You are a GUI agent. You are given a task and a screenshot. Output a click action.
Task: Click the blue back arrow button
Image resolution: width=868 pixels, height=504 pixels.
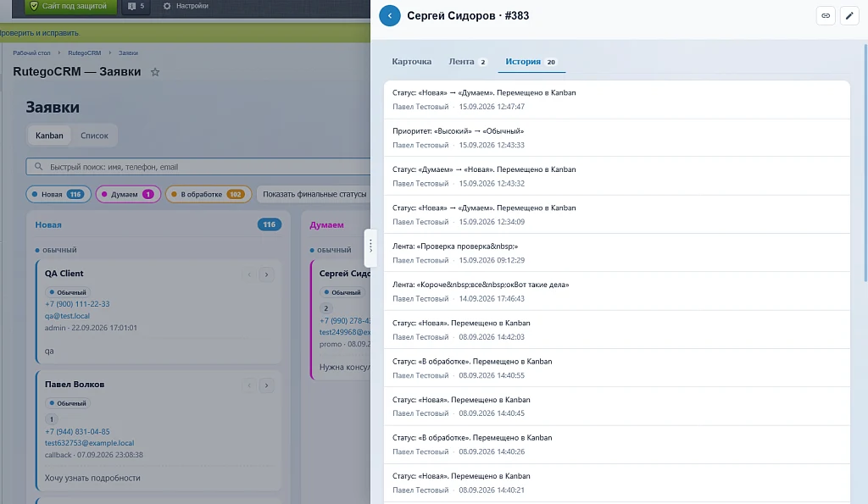tap(390, 15)
